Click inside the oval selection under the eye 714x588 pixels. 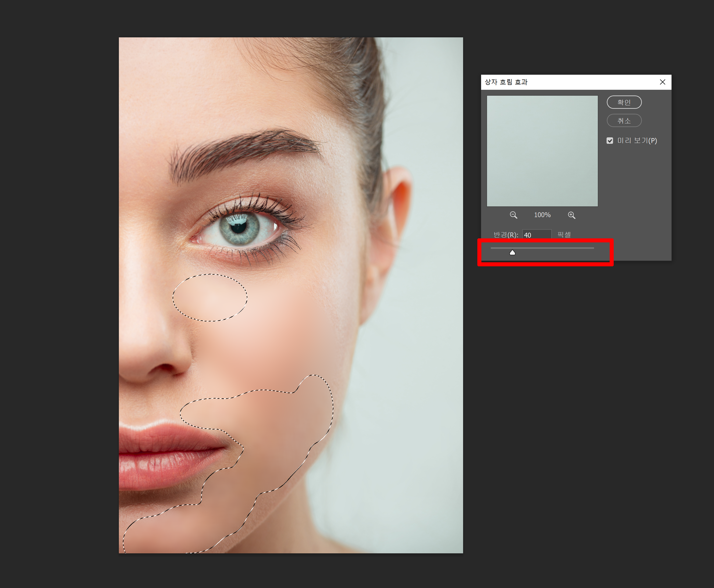pos(210,297)
